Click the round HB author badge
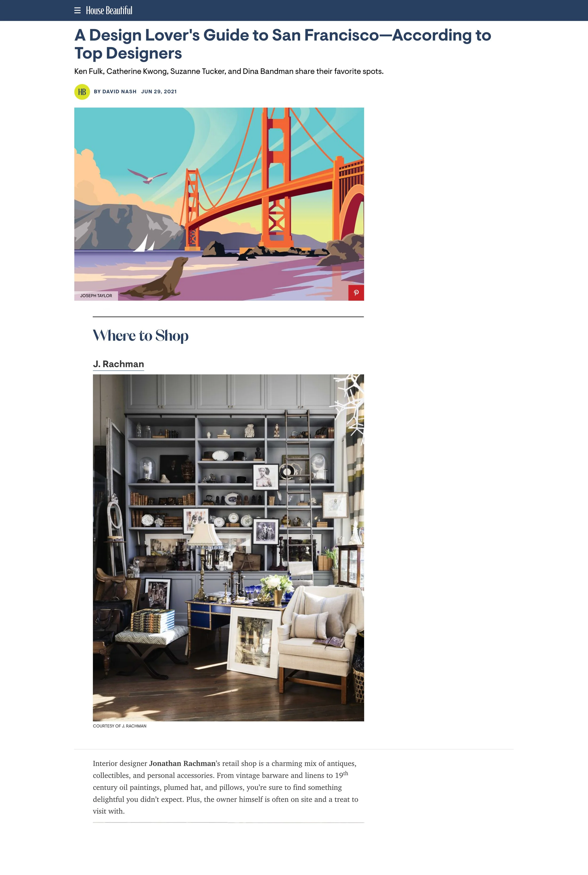The width and height of the screenshot is (588, 875). click(82, 92)
